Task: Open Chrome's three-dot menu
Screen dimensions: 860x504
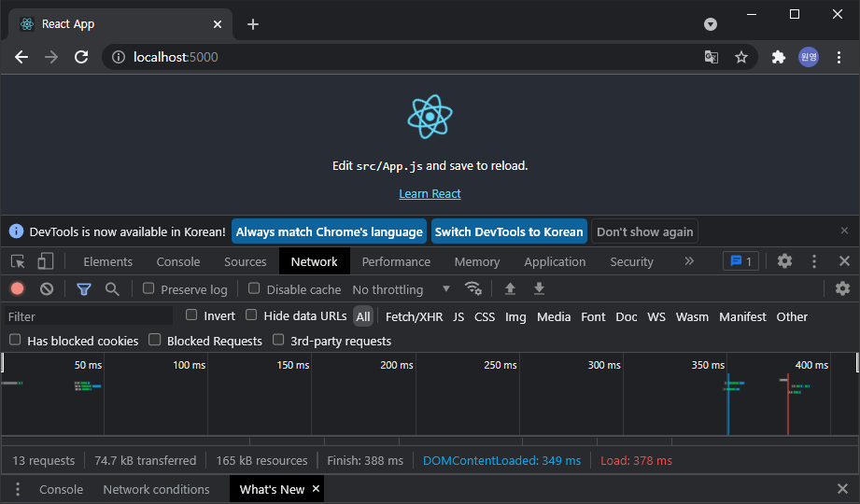Action: coord(839,57)
